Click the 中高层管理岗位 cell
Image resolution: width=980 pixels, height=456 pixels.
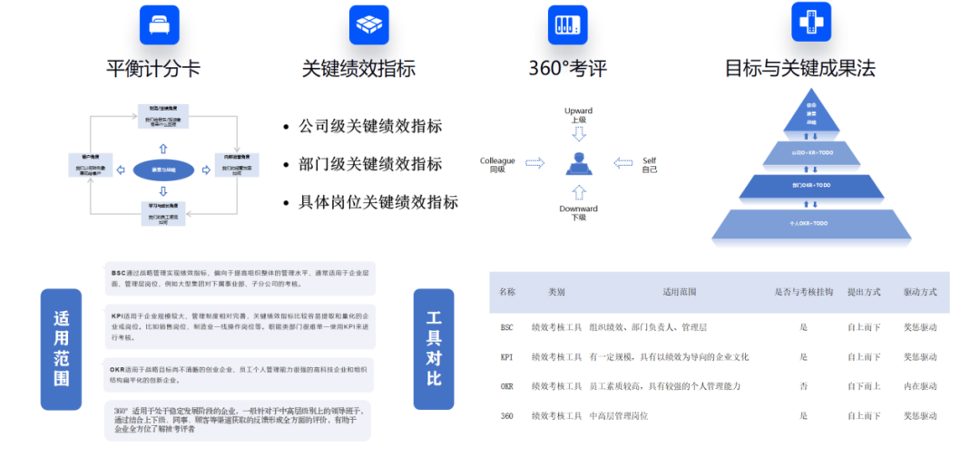(x=620, y=416)
